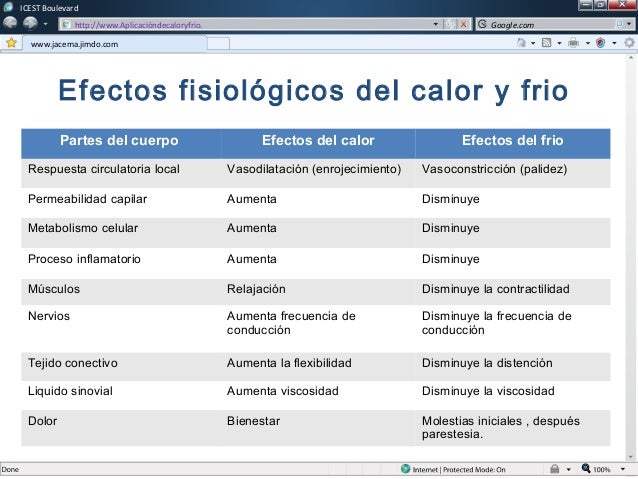The height and width of the screenshot is (479, 638).
Task: Click the ICEST Boulevard window title
Action: tap(49, 8)
